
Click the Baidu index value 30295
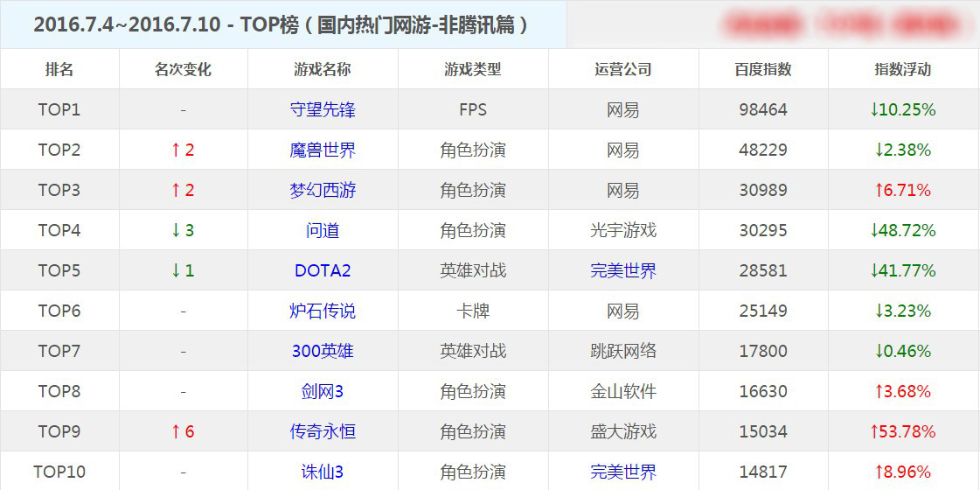tap(763, 230)
